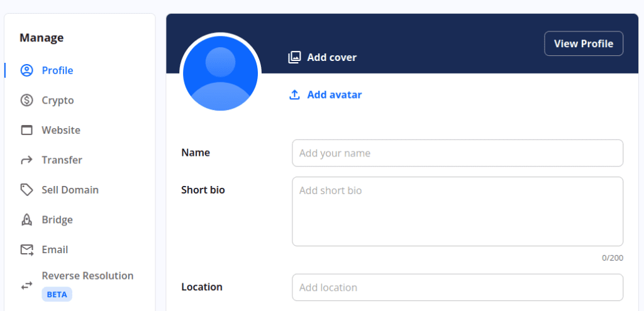Screen dimensions: 644x311
Task: Click the Crypto dollar coin icon
Action: (26, 101)
